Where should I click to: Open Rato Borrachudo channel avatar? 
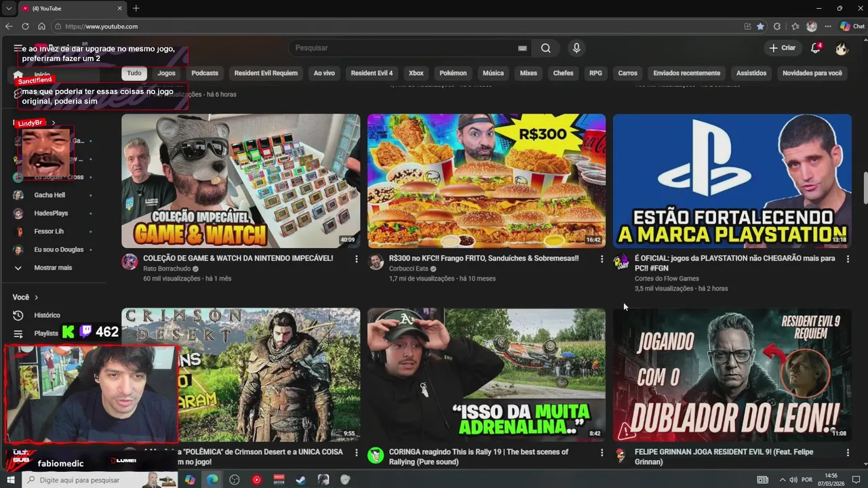130,262
